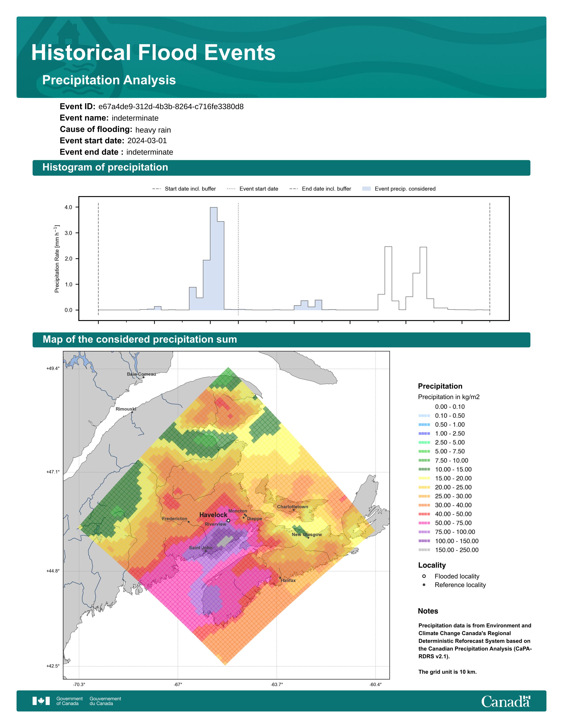The height and width of the screenshot is (728, 563).
Task: Click 'Event precip. considered' histogram legend swatch
Action: click(x=366, y=189)
